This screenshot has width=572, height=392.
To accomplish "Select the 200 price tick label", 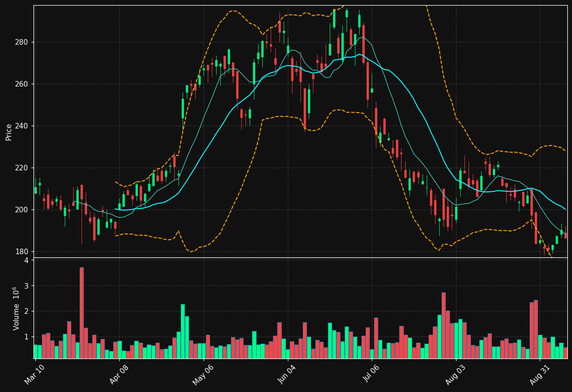I will pos(22,210).
